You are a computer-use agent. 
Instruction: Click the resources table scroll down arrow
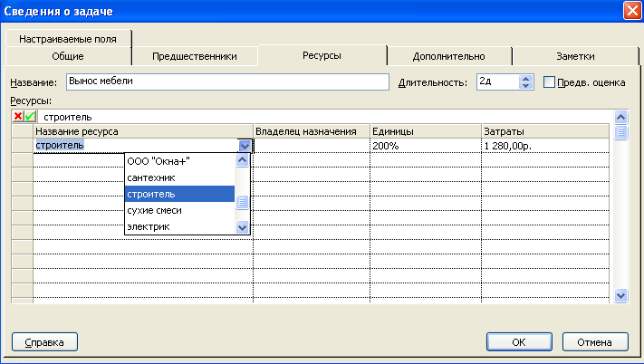point(620,295)
